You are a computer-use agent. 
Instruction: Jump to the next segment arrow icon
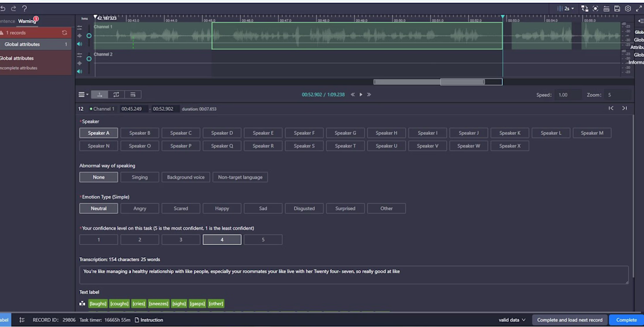click(624, 108)
